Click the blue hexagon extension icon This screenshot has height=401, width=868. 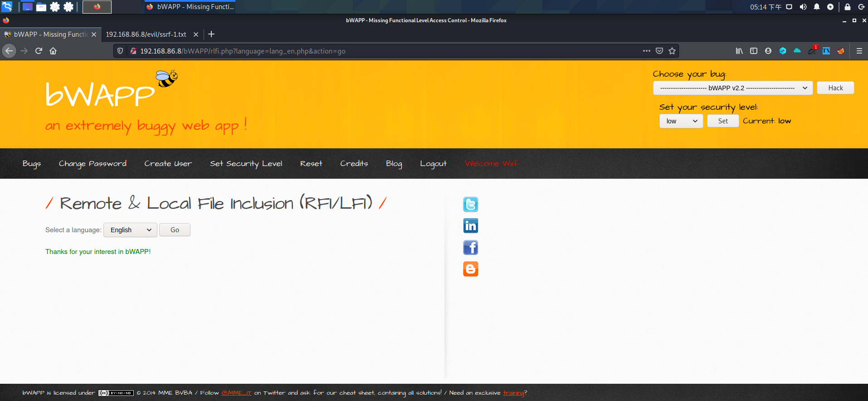[x=783, y=51]
